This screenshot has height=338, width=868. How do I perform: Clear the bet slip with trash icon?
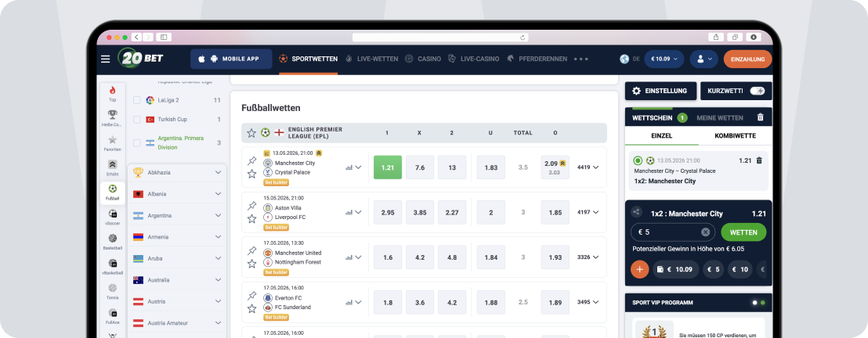[x=760, y=117]
